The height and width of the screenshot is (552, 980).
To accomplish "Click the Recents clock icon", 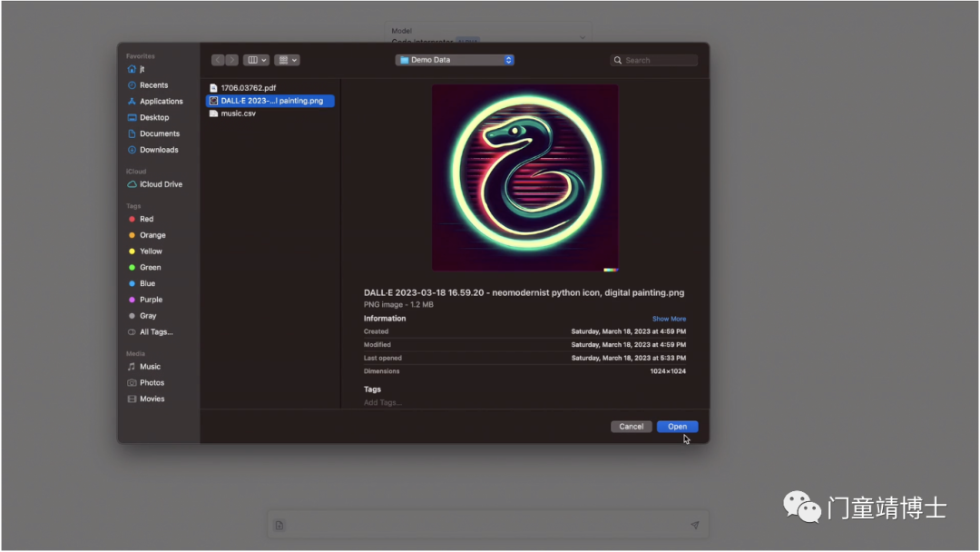I will pos(132,85).
